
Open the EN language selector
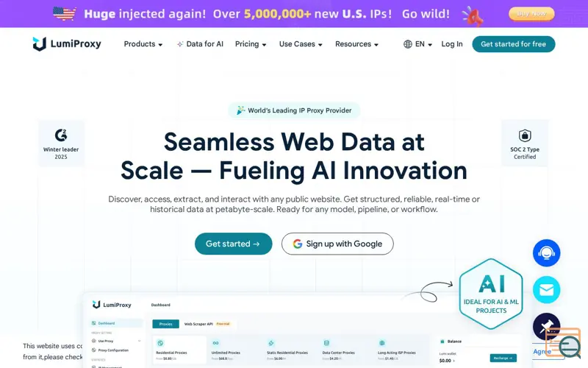[x=423, y=44]
